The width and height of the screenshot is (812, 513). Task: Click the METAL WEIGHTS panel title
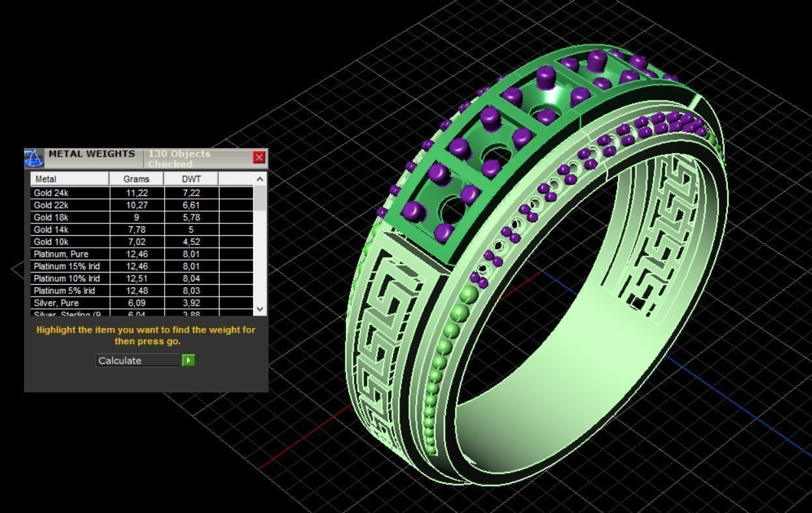(x=92, y=154)
